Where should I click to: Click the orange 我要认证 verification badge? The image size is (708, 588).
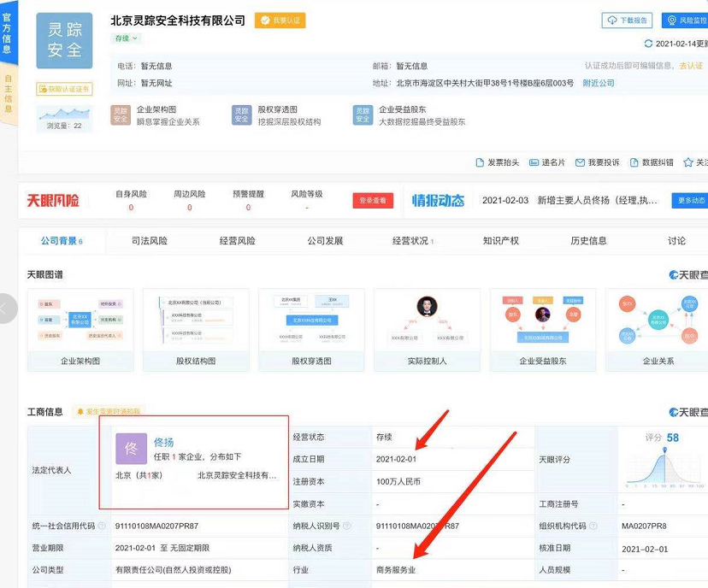point(280,21)
